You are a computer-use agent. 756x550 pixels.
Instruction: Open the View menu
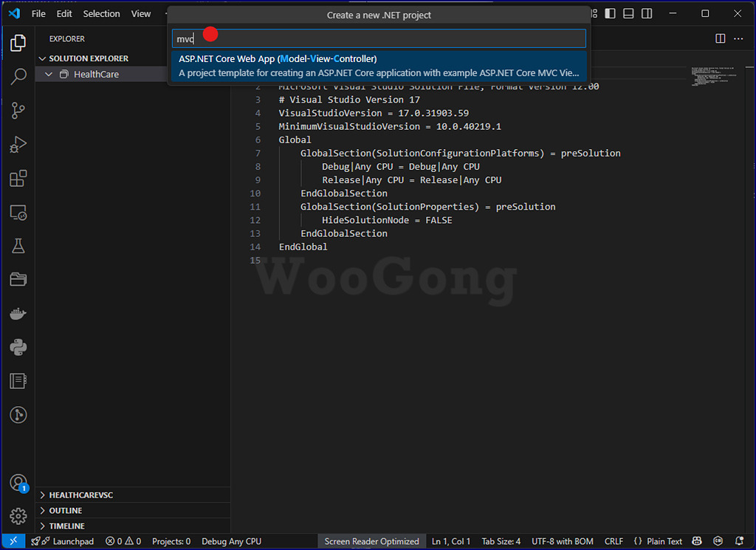[x=141, y=14]
